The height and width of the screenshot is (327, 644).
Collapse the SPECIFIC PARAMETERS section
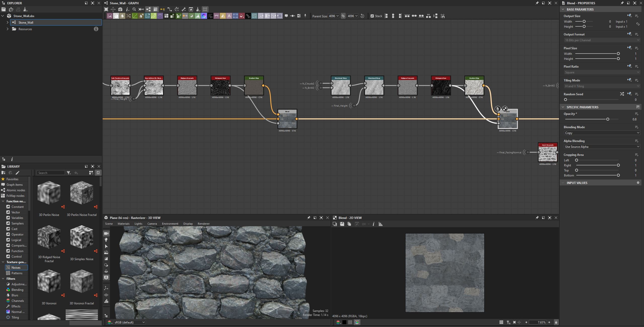pyautogui.click(x=563, y=107)
